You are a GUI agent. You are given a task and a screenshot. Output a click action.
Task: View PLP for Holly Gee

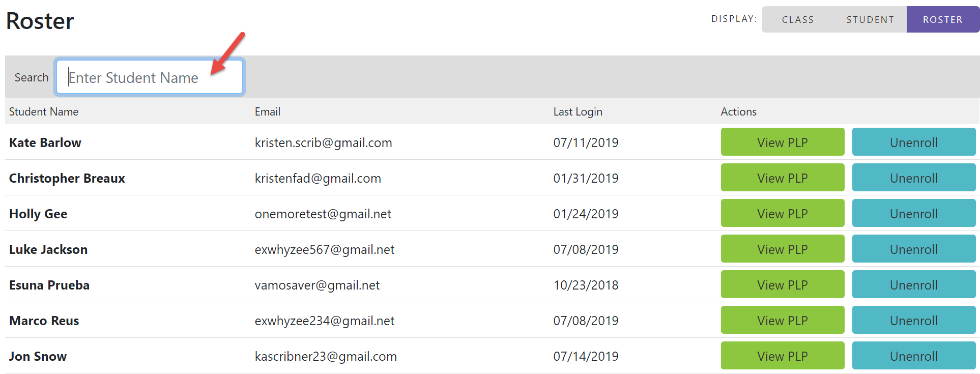[782, 213]
